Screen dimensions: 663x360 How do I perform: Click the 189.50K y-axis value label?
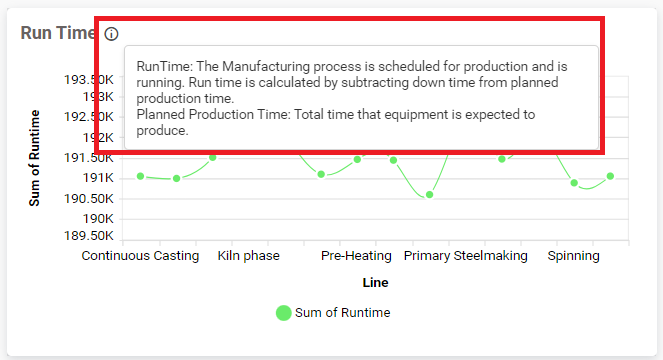coord(89,236)
